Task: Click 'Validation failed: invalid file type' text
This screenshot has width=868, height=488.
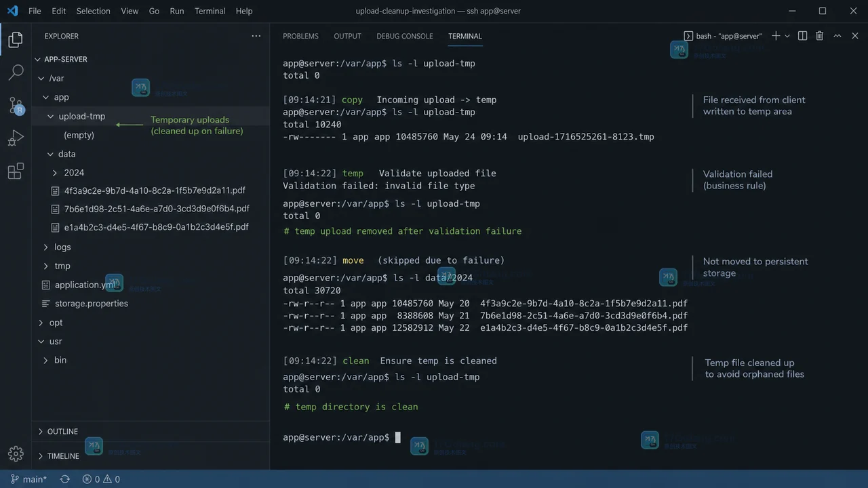Action: click(x=379, y=186)
